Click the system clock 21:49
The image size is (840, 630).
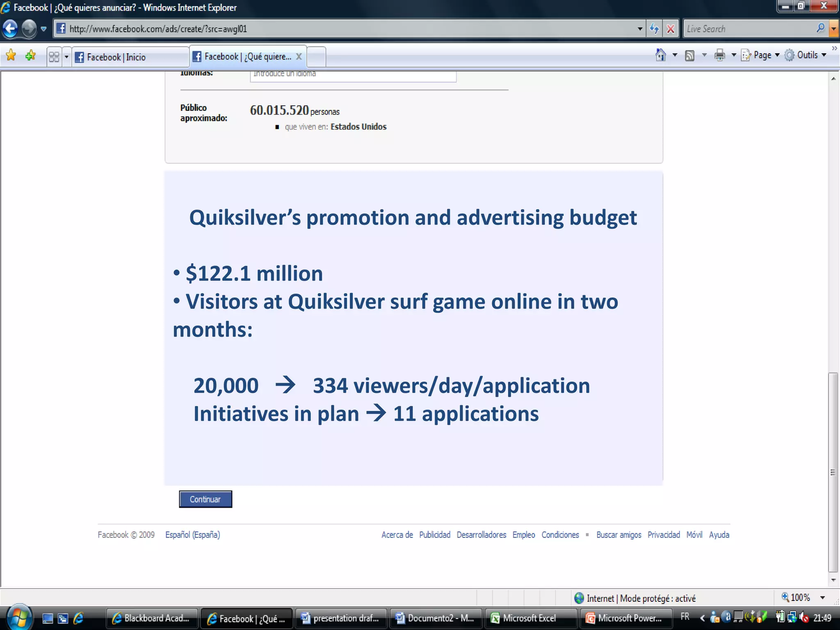click(822, 618)
